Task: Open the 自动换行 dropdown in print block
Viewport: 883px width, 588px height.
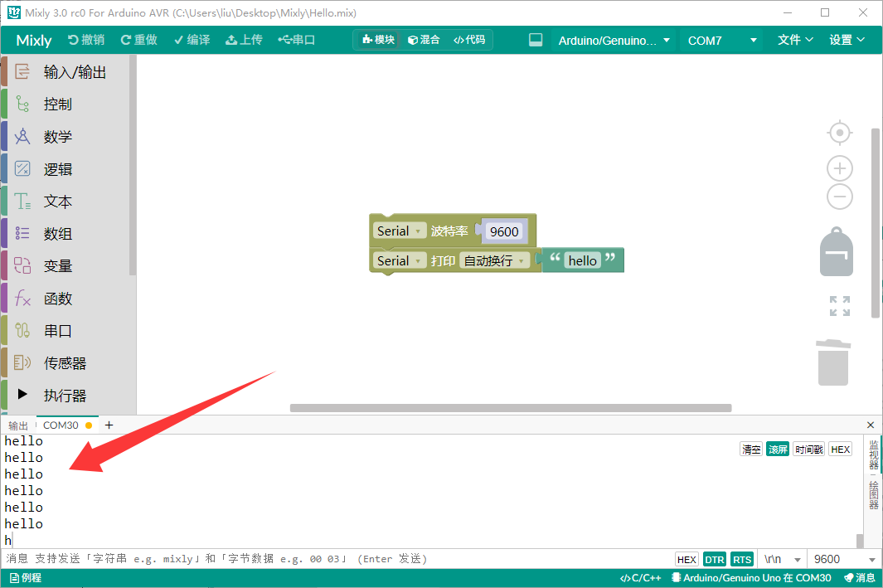Action: [494, 260]
